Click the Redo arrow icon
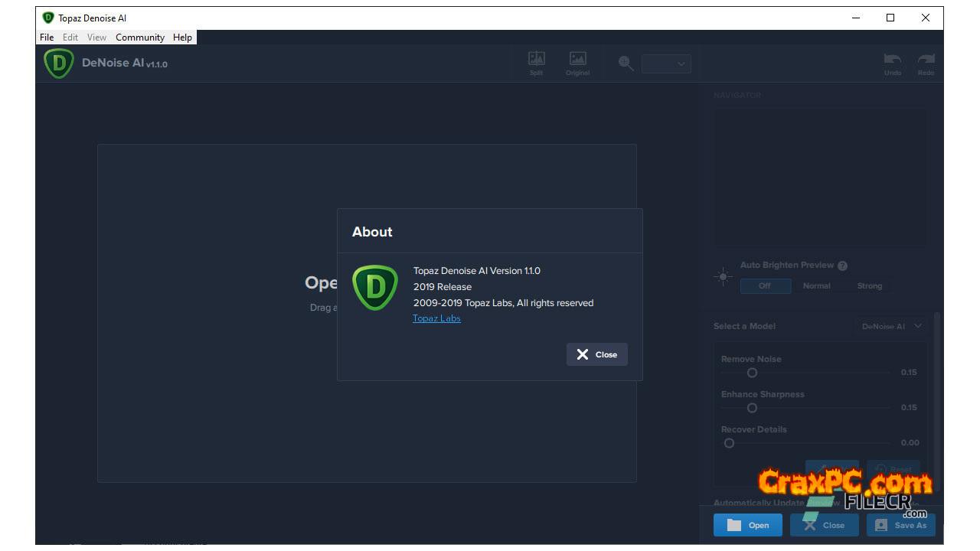The height and width of the screenshot is (551, 980). (x=926, y=60)
